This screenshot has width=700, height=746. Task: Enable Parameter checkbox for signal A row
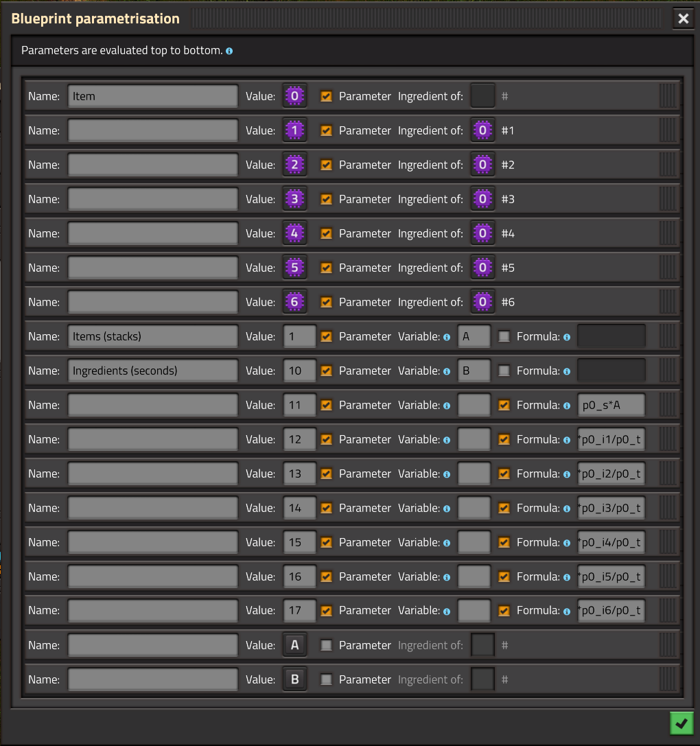click(x=326, y=645)
